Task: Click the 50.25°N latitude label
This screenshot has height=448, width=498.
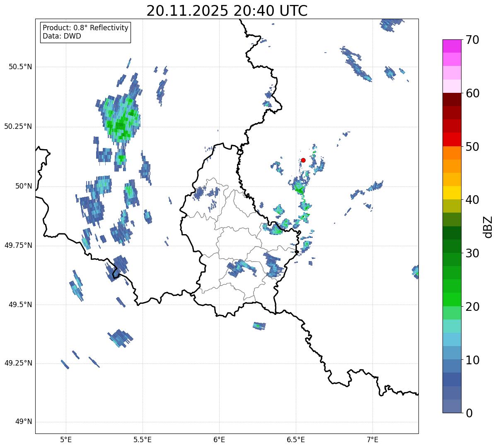Action: coord(18,126)
